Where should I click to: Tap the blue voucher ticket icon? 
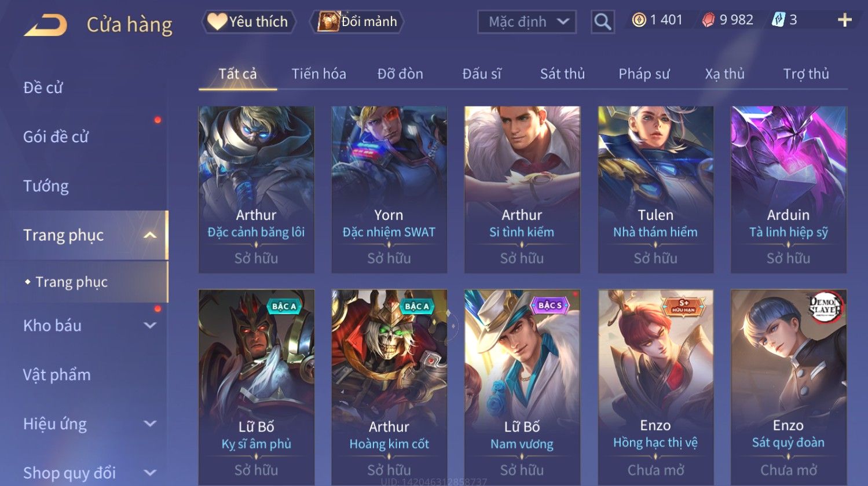(778, 20)
